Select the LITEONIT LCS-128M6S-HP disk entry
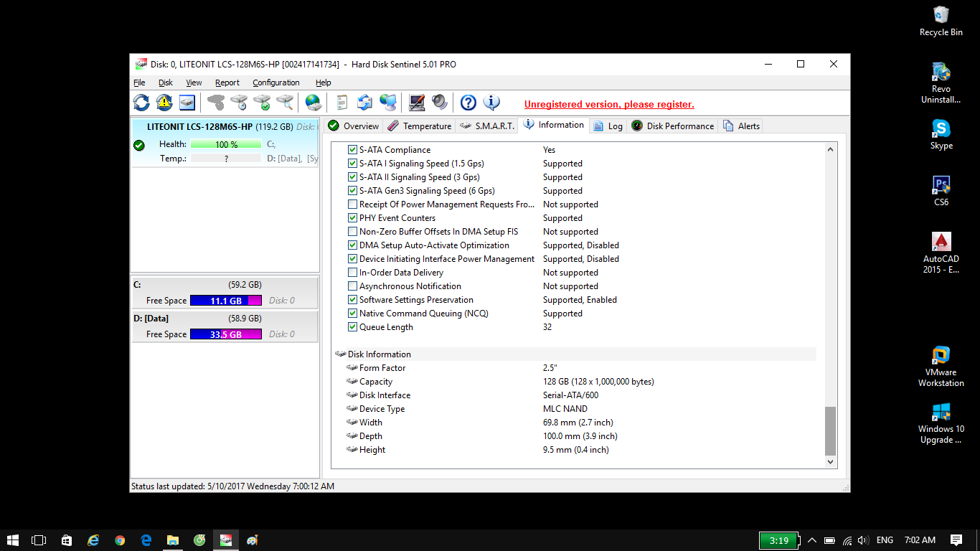Image resolution: width=980 pixels, height=551 pixels. tap(225, 143)
